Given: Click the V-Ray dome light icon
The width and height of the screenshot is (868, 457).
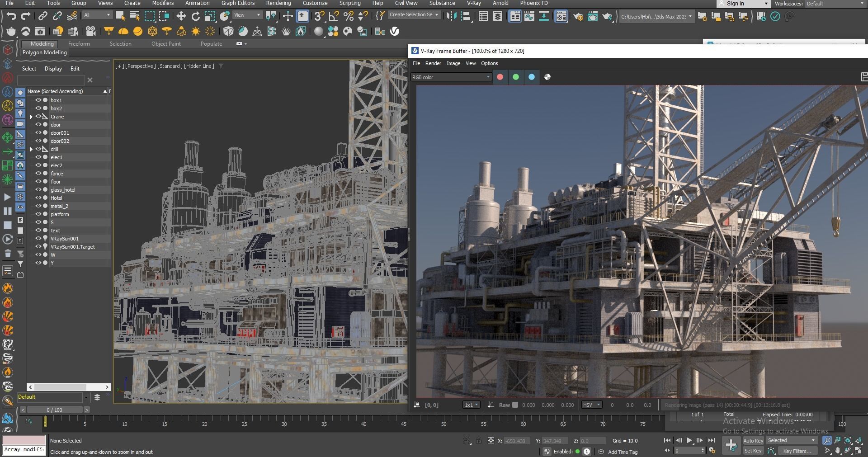Looking at the screenshot, I should tap(123, 31).
